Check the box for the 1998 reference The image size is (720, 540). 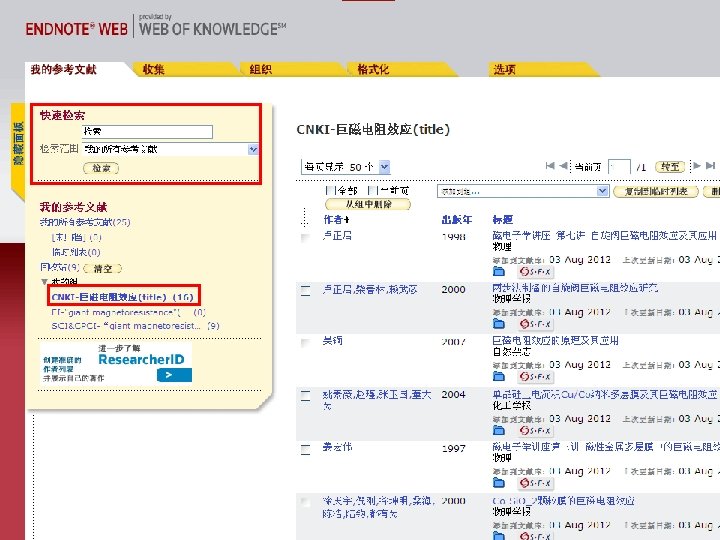pos(305,238)
